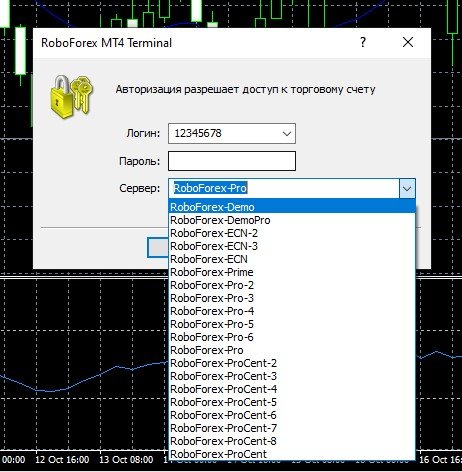Choose RoboForex-ProCent-8 server

click(292, 441)
